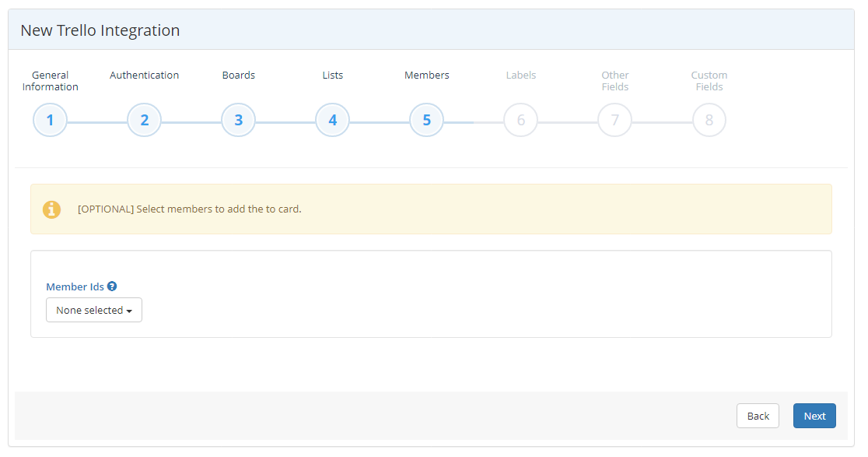Click the Back button
The width and height of the screenshot is (868, 457).
pos(758,415)
